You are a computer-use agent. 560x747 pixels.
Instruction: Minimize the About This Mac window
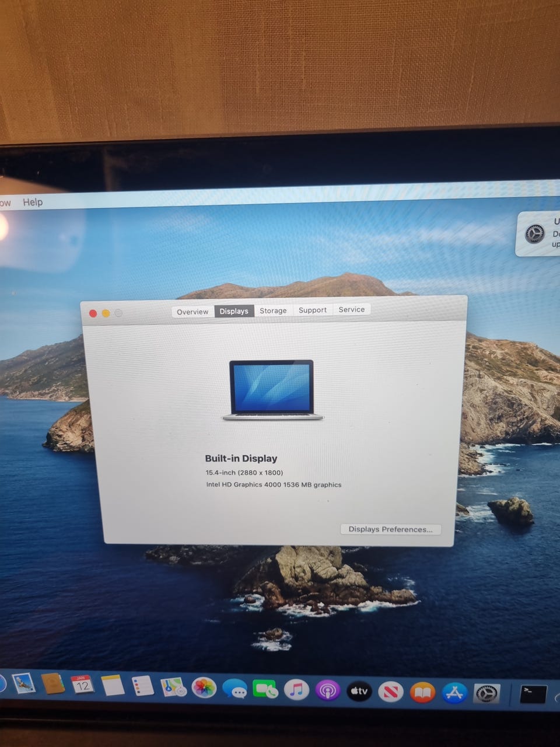pyautogui.click(x=106, y=313)
